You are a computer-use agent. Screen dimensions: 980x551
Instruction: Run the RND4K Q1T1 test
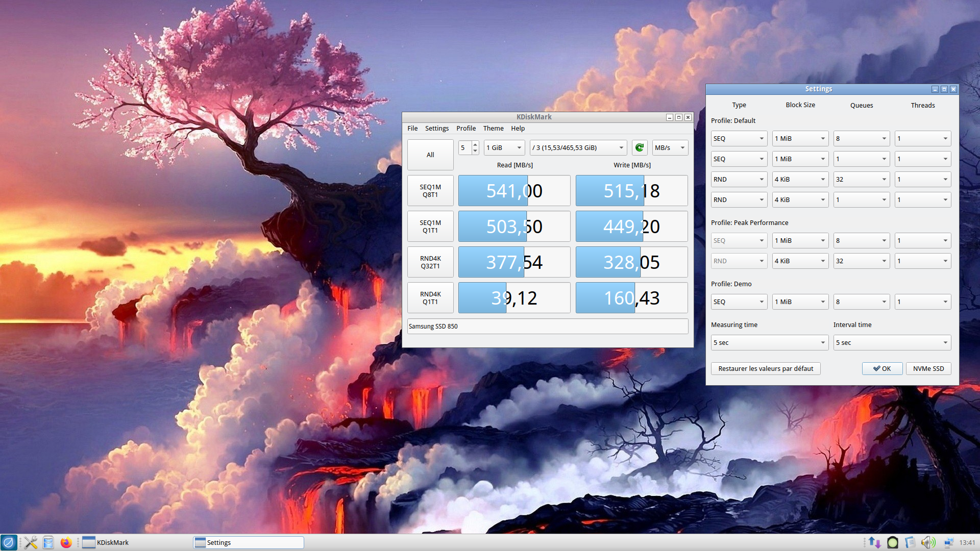(430, 298)
